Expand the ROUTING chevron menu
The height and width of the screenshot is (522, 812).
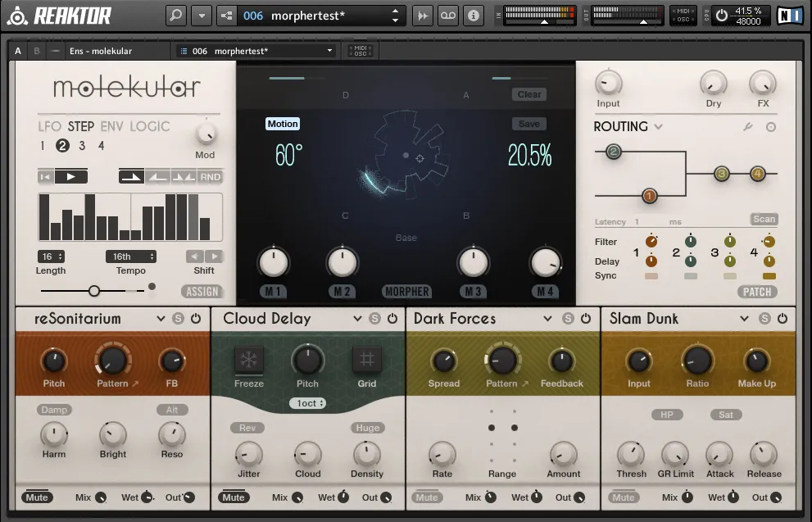(x=658, y=126)
